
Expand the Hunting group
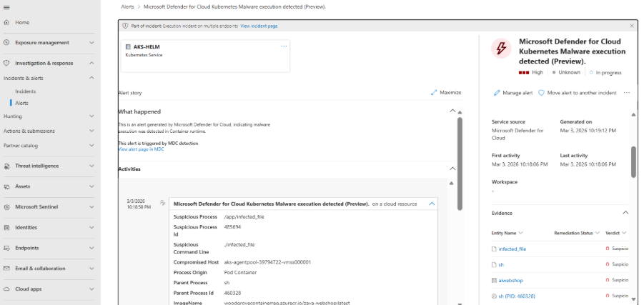[91, 116]
